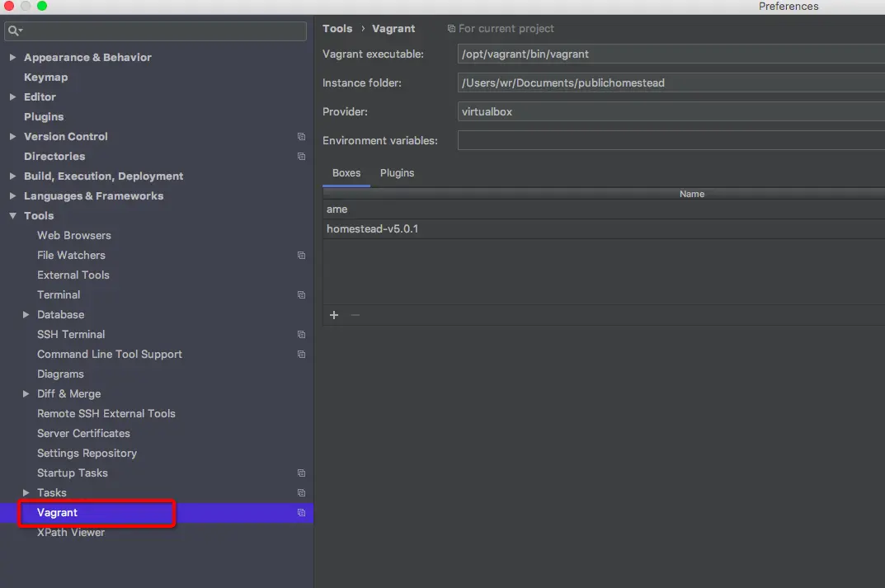Select Command Line Tool Support
885x588 pixels.
click(x=110, y=354)
